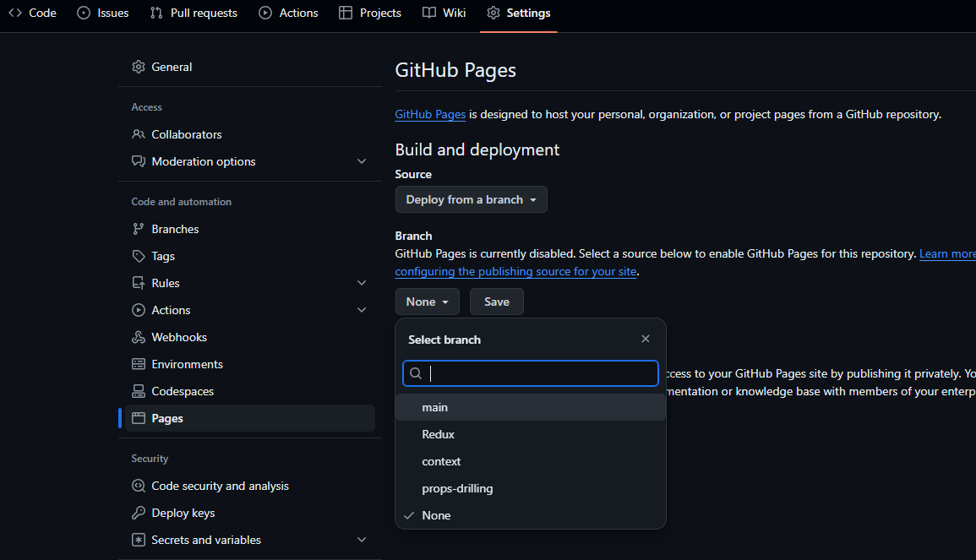Click the Moderation options comment icon

click(139, 161)
